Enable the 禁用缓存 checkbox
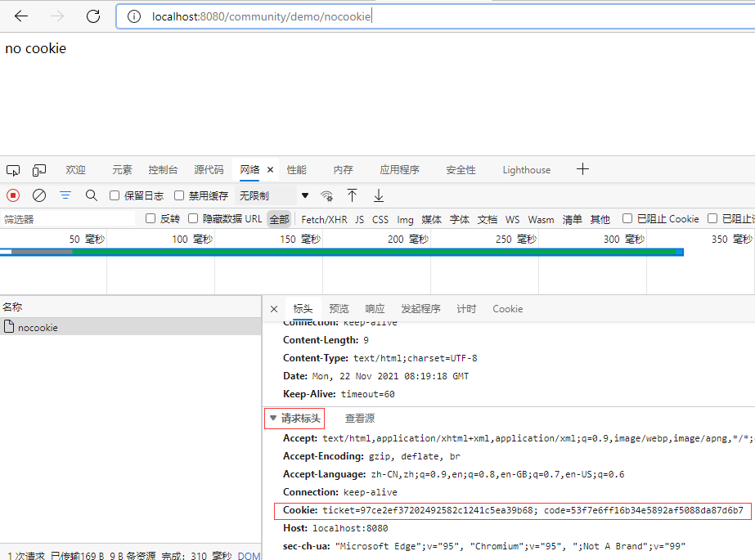 (180, 195)
